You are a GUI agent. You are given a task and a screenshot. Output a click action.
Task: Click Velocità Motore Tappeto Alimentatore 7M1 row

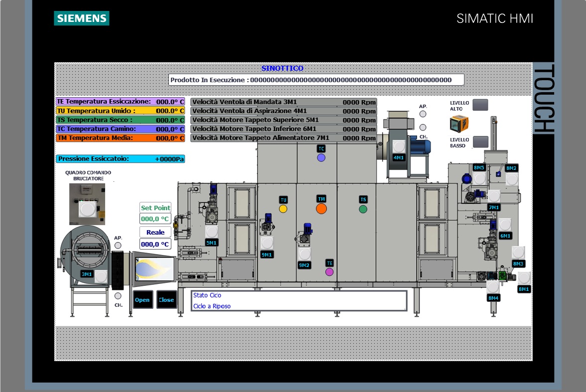click(x=284, y=138)
